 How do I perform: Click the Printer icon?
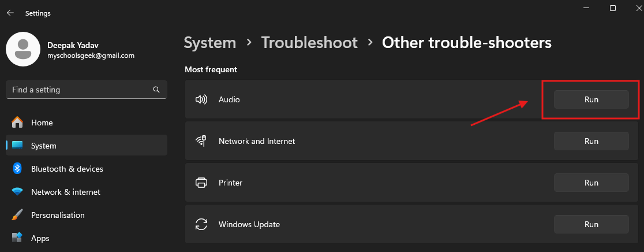pos(201,183)
